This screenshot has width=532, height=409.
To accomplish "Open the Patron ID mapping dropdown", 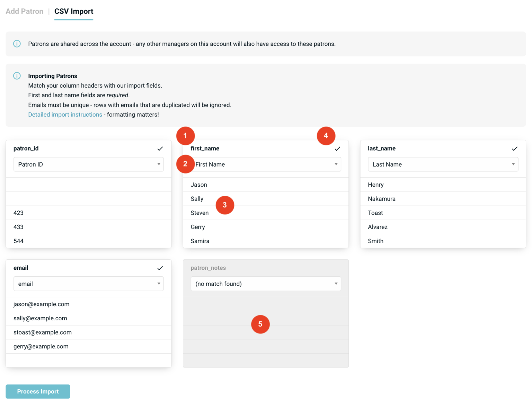I will (88, 164).
